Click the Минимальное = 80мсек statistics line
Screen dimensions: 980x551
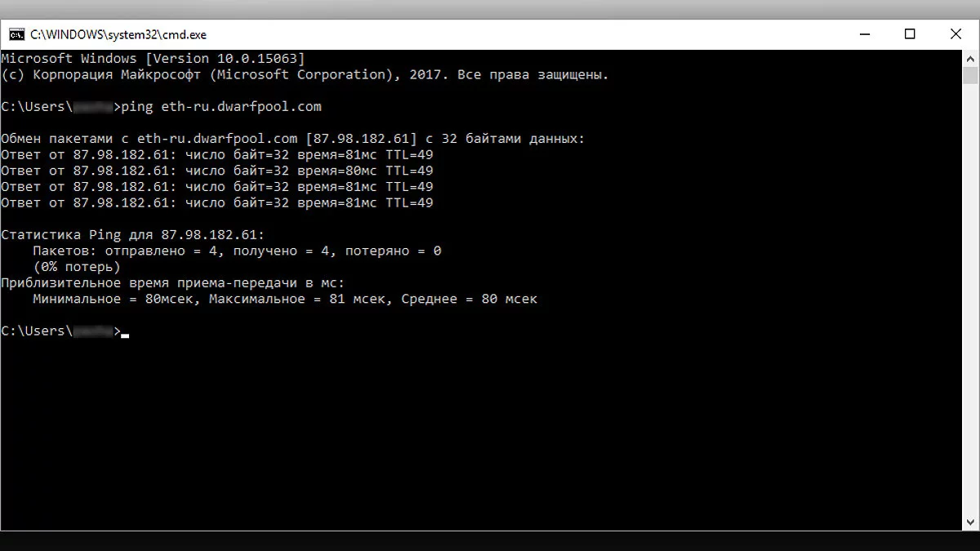coord(284,300)
